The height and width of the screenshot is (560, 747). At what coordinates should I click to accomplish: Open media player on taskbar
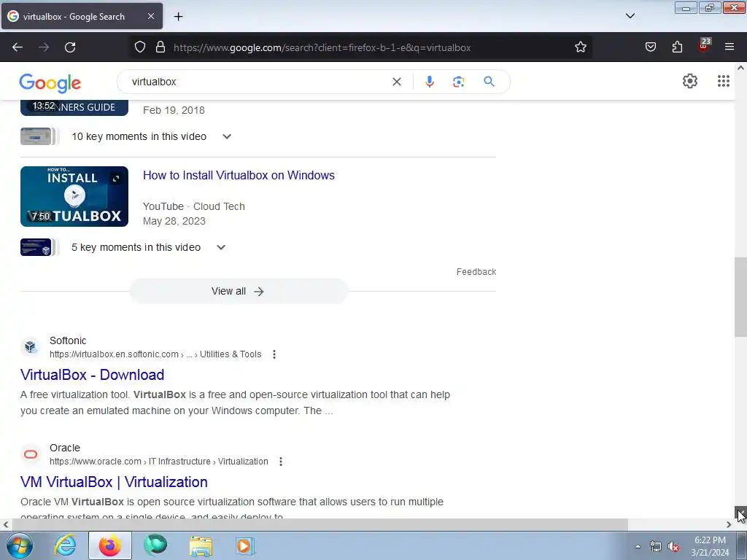pyautogui.click(x=245, y=545)
